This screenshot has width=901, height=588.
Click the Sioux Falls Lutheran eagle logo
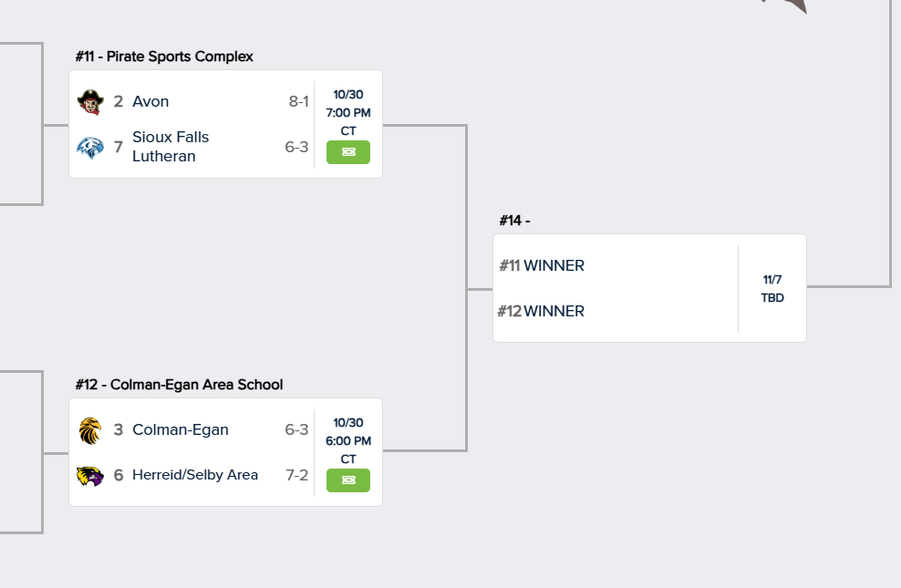click(90, 147)
